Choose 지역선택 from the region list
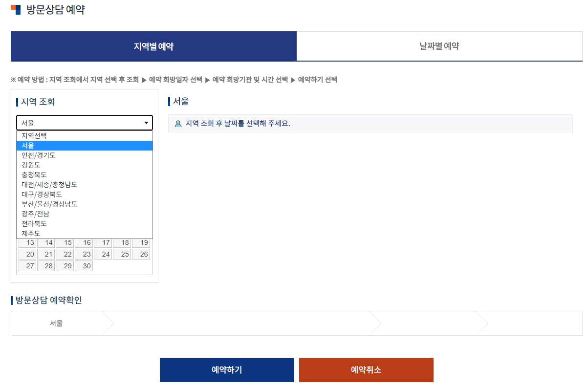The height and width of the screenshot is (390, 588). [x=85, y=136]
